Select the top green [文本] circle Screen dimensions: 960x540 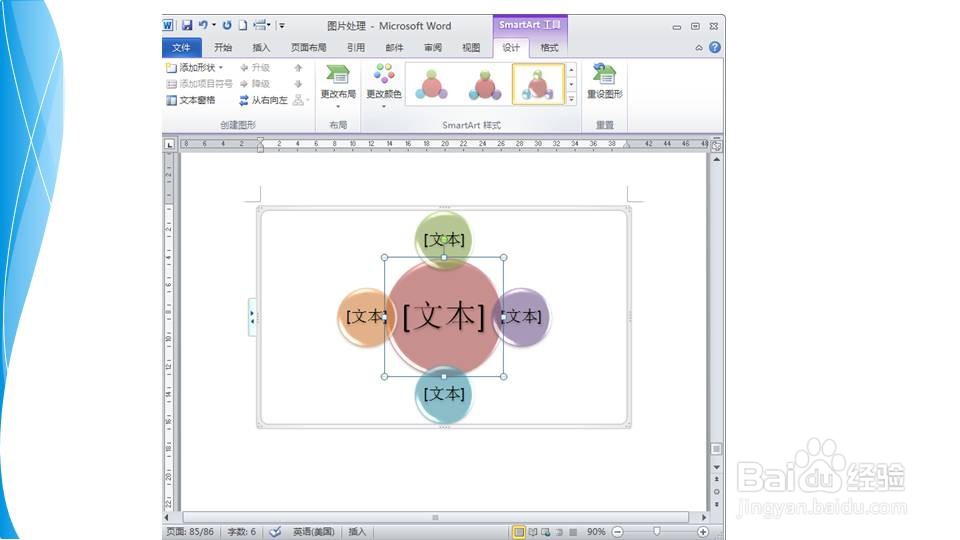tap(444, 239)
